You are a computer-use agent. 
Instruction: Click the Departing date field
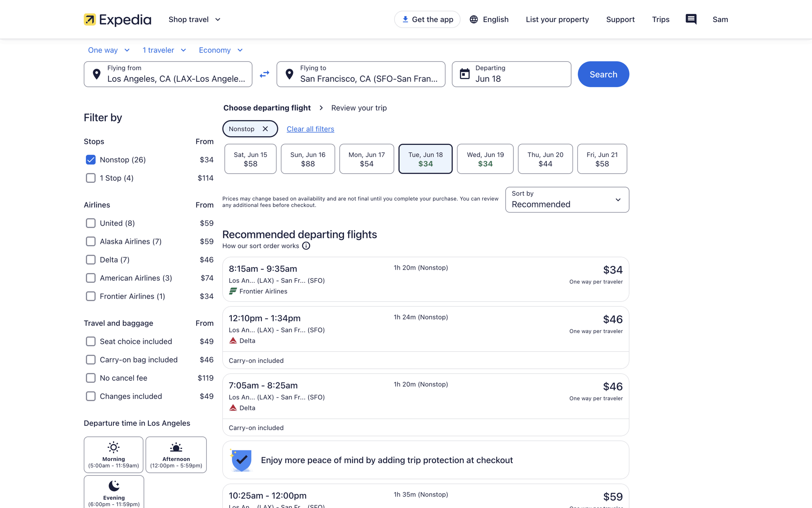(x=511, y=74)
